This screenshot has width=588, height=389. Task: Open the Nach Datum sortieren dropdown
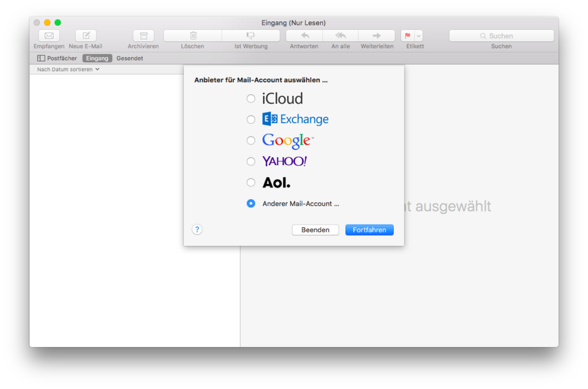tap(68, 70)
